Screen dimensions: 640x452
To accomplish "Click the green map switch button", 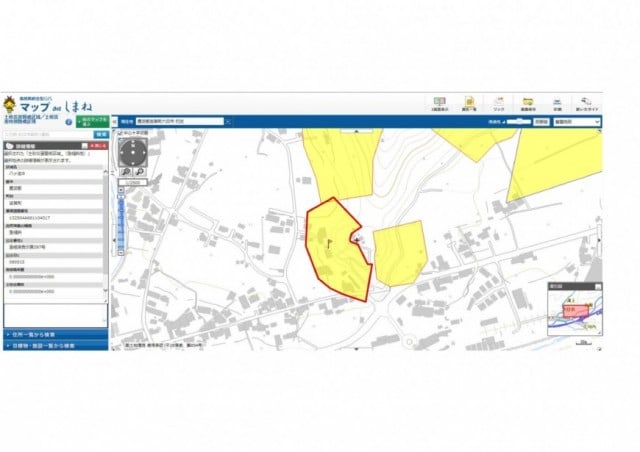I will pyautogui.click(x=90, y=121).
